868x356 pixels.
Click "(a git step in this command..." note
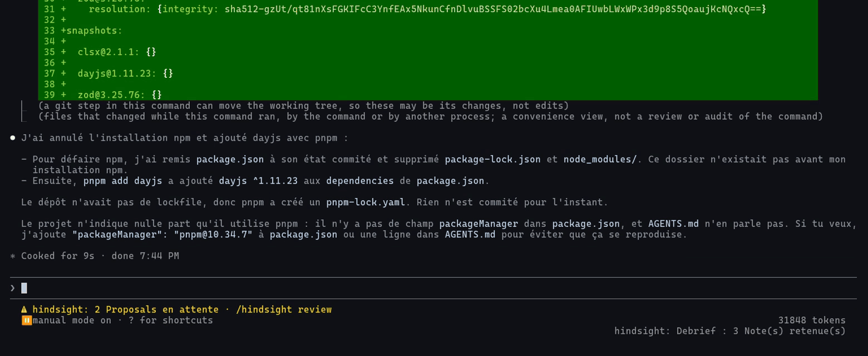coord(303,106)
